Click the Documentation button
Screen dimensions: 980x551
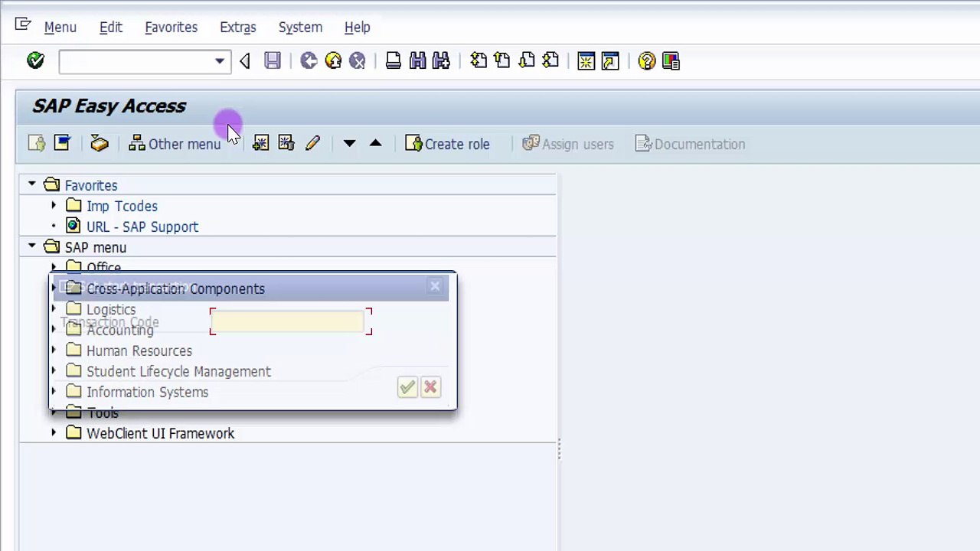(x=690, y=144)
